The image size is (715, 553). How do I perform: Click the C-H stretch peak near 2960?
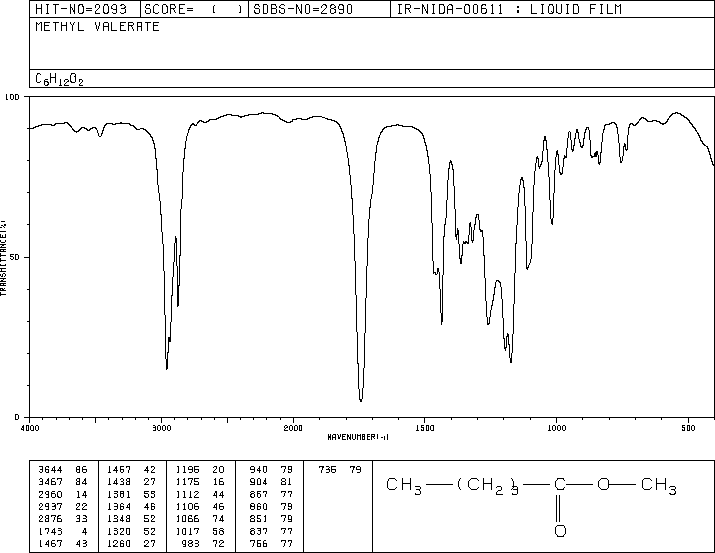(x=167, y=368)
